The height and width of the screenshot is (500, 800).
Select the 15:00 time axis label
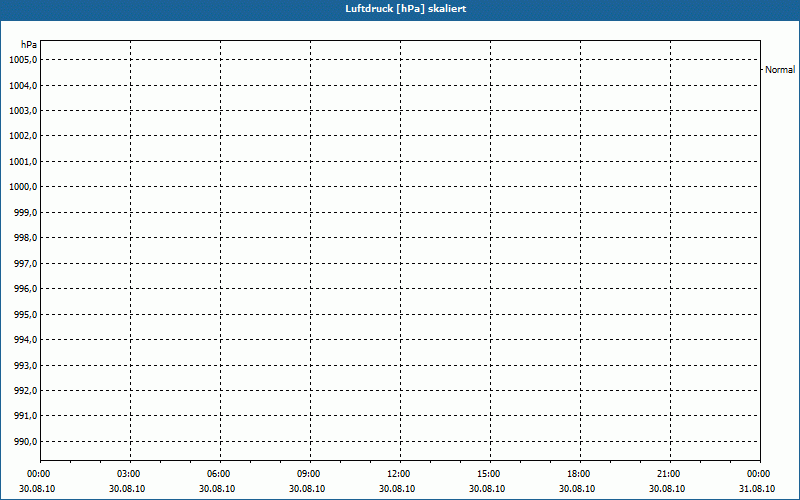click(x=488, y=474)
